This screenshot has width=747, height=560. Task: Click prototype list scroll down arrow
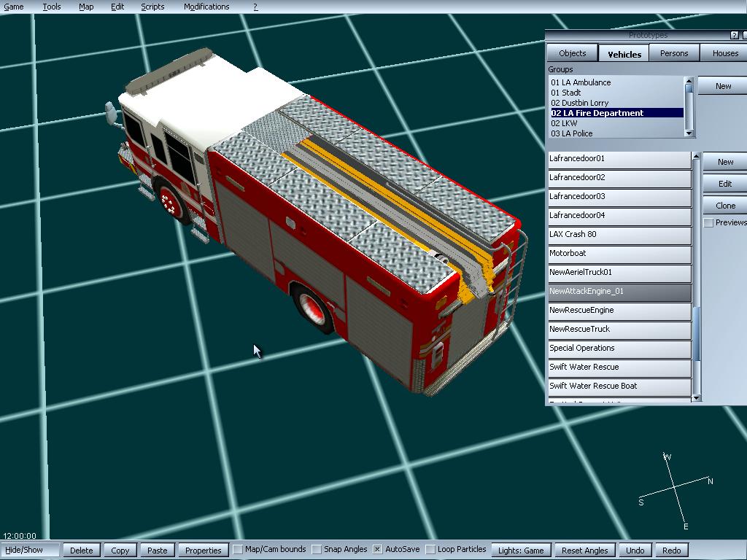click(697, 397)
